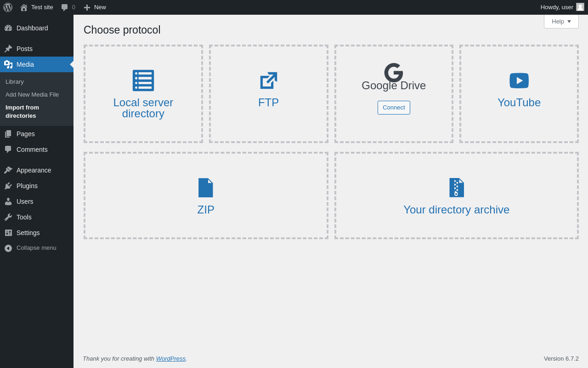
Task: Click the directory archive zipper icon
Action: (457, 188)
